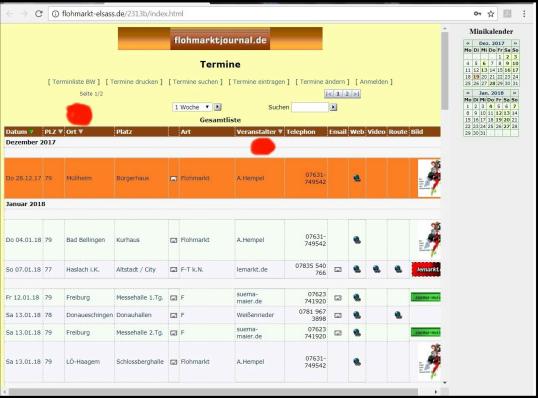The width and height of the screenshot is (538, 398).
Task: Reload the page with the browser refresh icon
Action: pyautogui.click(x=39, y=14)
